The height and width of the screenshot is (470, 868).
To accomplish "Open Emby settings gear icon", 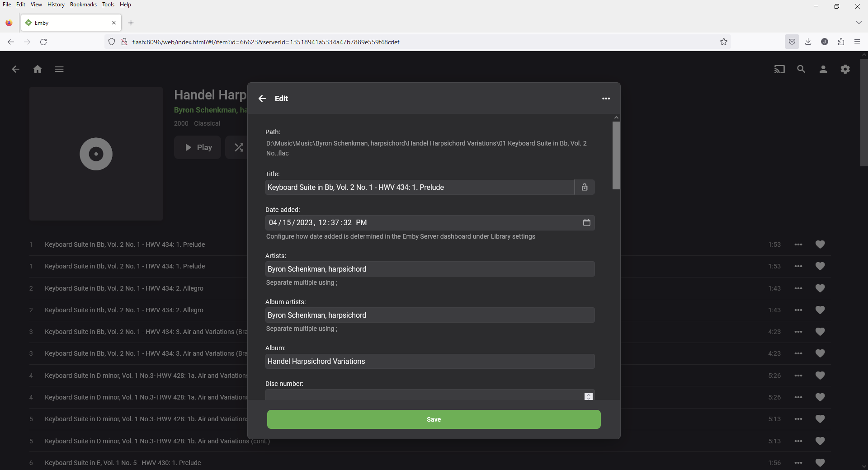I will coord(845,69).
